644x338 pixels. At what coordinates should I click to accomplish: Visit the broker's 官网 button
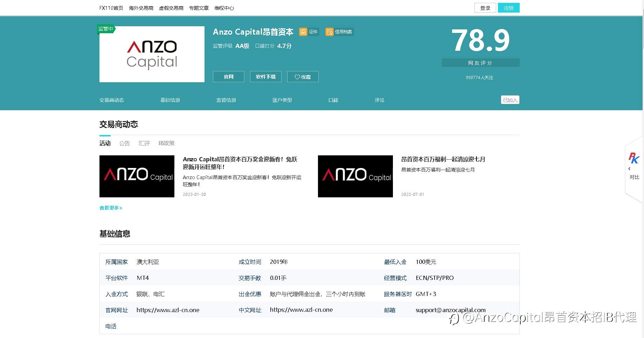[229, 77]
